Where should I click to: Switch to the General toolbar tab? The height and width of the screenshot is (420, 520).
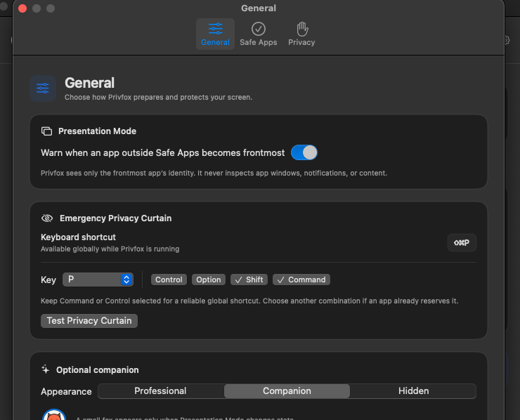pos(215,34)
